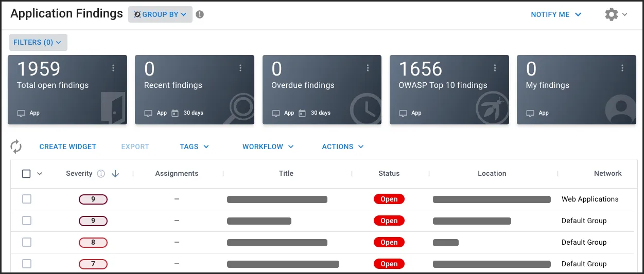Click the severity 9 badge in the Web Applications row
Image resolution: width=644 pixels, height=274 pixels.
pyautogui.click(x=93, y=199)
